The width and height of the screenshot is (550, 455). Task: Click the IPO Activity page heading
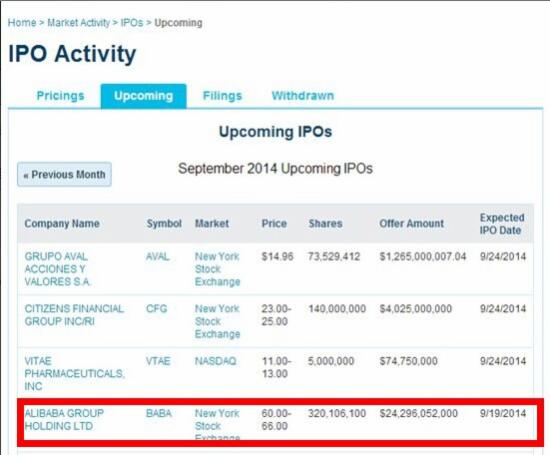72,54
